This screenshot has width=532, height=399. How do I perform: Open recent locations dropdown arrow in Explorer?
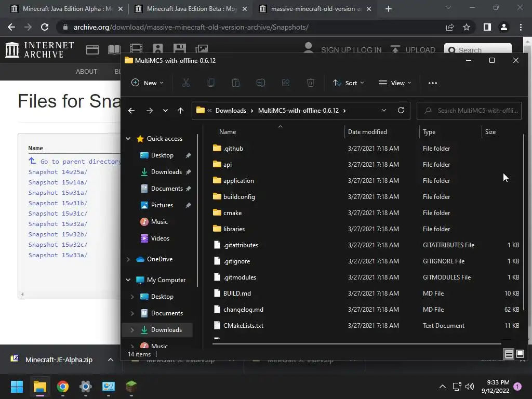(x=165, y=111)
